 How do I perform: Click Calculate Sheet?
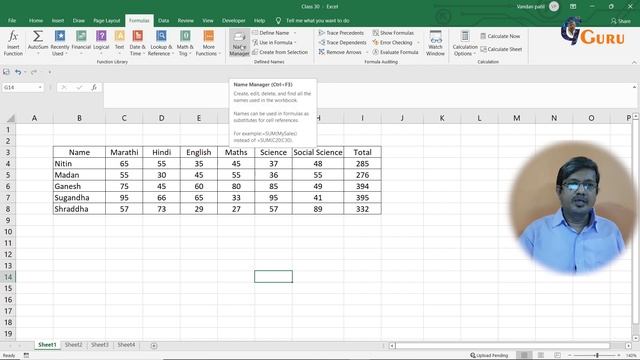(501, 49)
